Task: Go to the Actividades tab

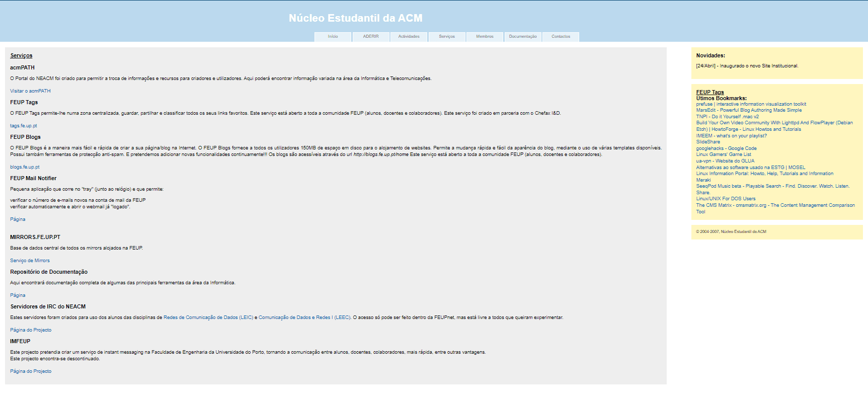Action: tap(409, 37)
